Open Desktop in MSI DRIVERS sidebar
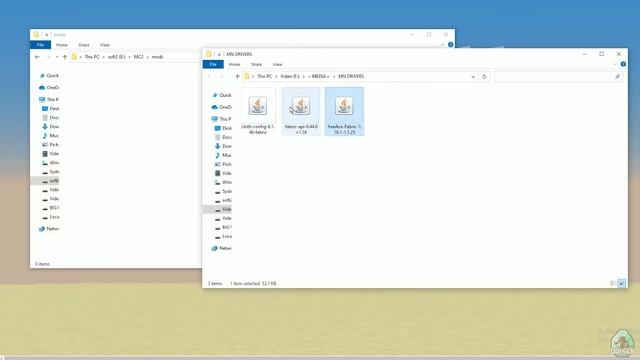This screenshot has height=360, width=640. [224, 128]
